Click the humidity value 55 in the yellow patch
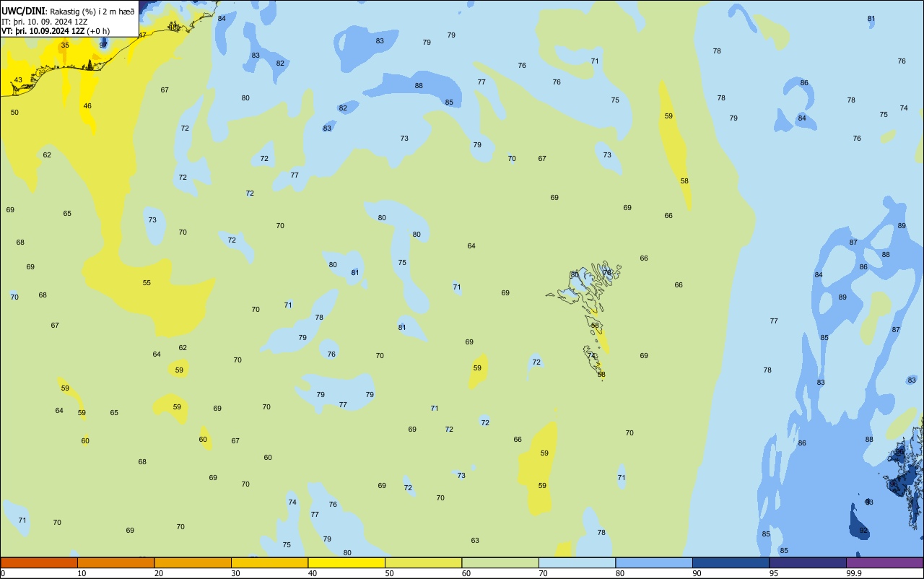Viewport: 924px width, 579px height. [x=147, y=283]
